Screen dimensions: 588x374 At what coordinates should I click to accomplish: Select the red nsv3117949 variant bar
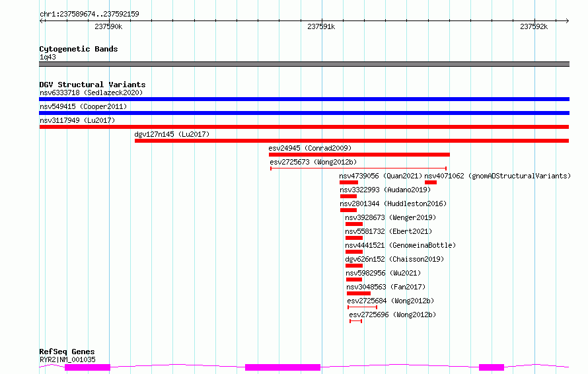304,127
